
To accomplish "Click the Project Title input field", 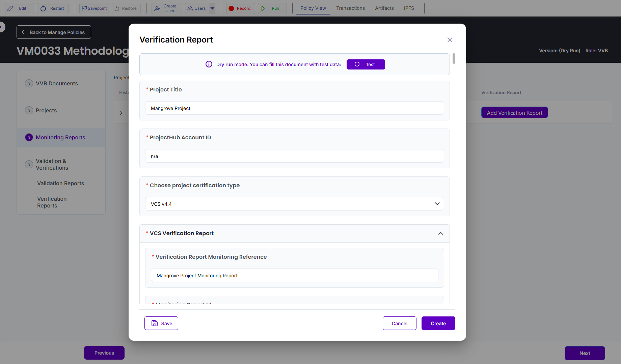I will coord(294,108).
